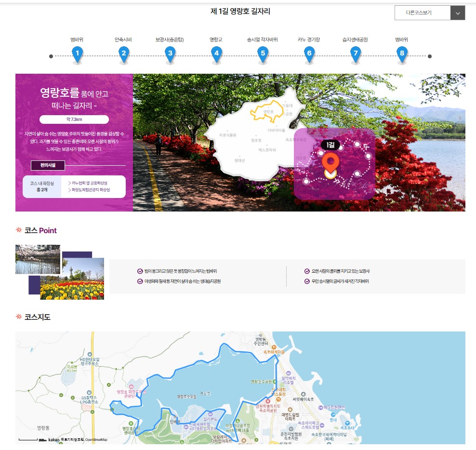Click 영랑동 주민센터 marker on map
This screenshot has width=476, height=450.
261,335
